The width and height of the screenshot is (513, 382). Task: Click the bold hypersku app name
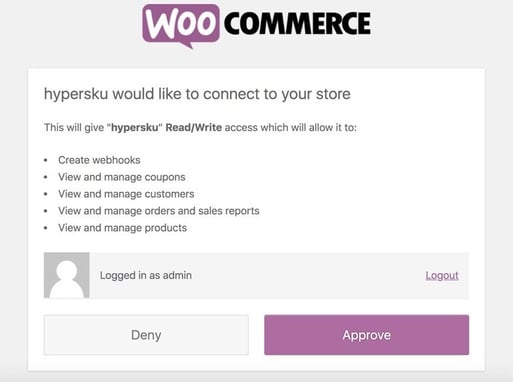134,127
